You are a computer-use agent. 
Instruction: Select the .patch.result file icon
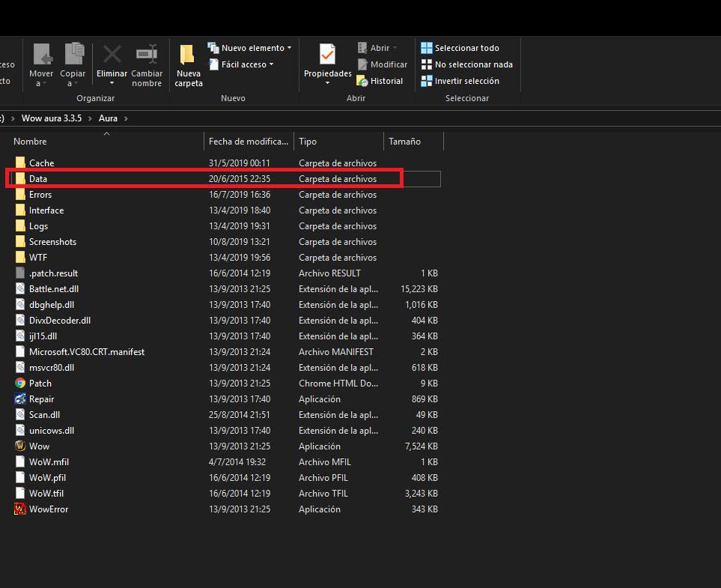(20, 273)
